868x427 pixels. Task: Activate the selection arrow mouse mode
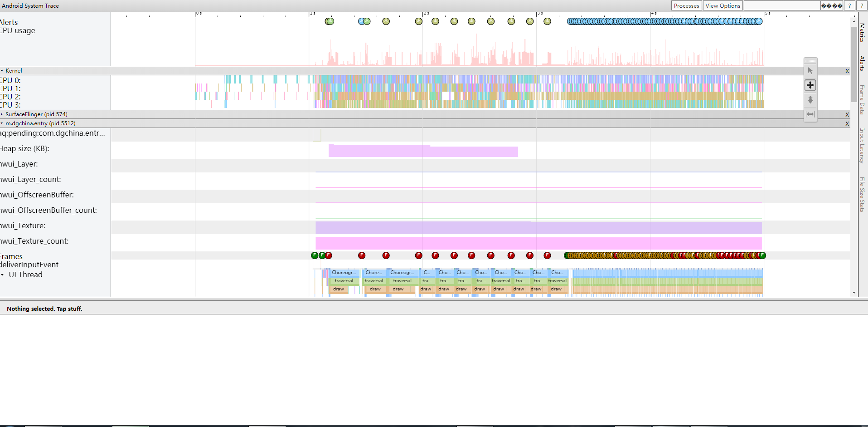pyautogui.click(x=810, y=71)
